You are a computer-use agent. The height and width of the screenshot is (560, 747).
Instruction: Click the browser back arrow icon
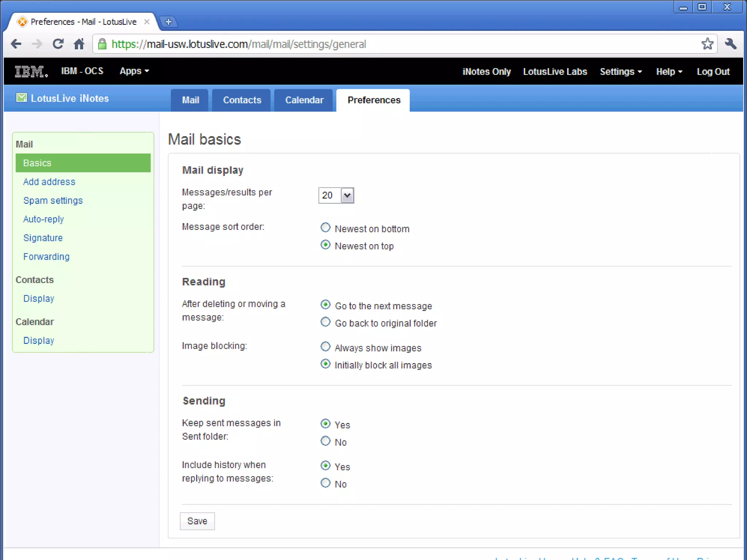point(16,44)
